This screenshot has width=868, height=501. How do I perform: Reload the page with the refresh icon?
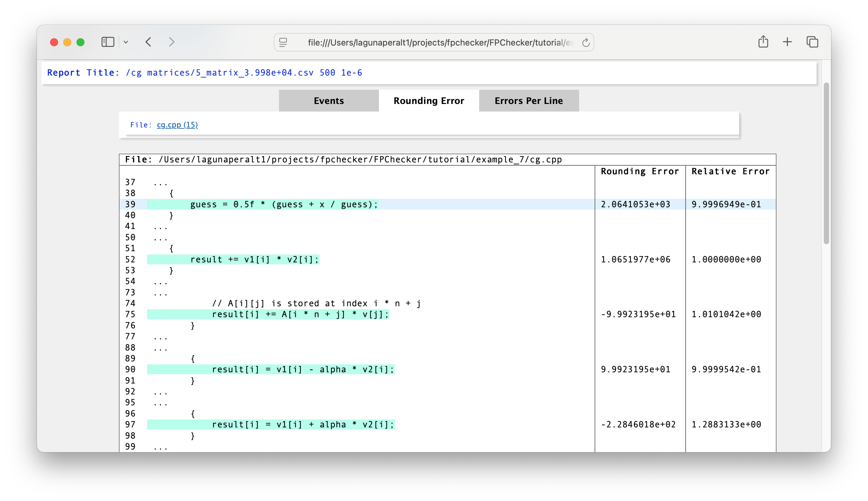[586, 42]
